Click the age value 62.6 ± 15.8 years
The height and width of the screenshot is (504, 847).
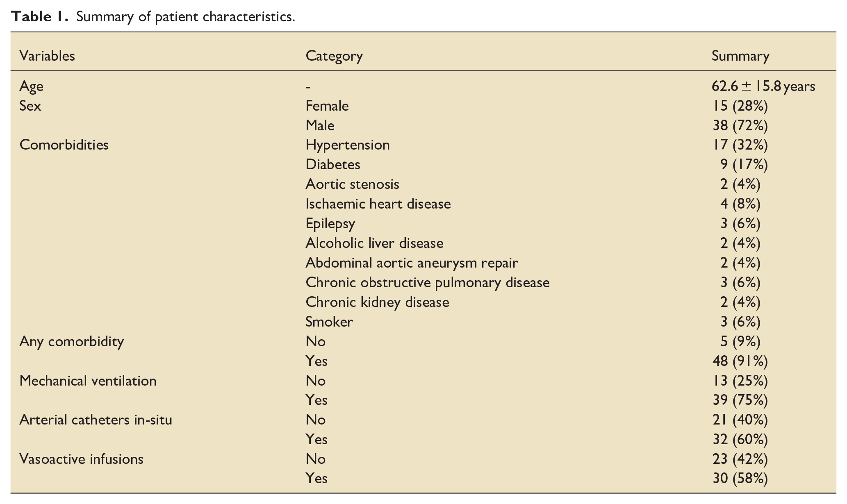click(763, 86)
